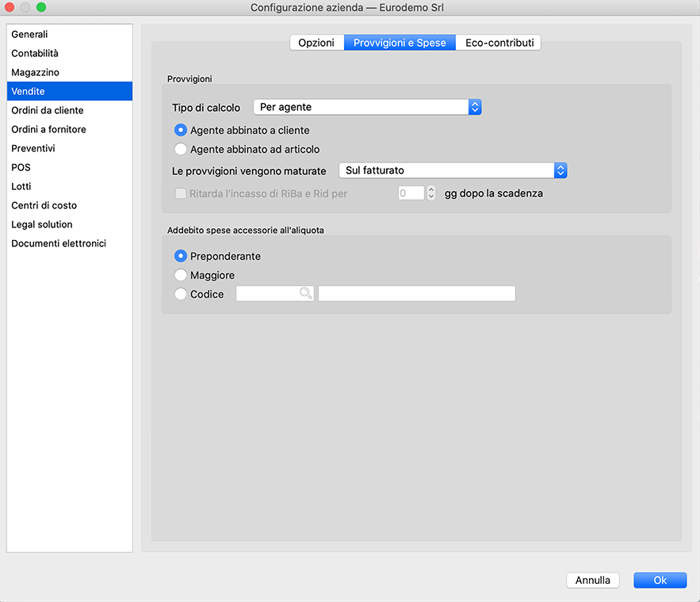This screenshot has height=602, width=700.
Task: Open the 'Tipo di calcolo' dropdown
Action: [367, 107]
